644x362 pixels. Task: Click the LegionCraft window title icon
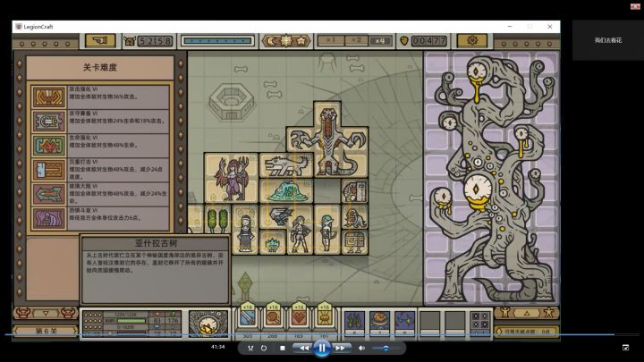[x=19, y=27]
